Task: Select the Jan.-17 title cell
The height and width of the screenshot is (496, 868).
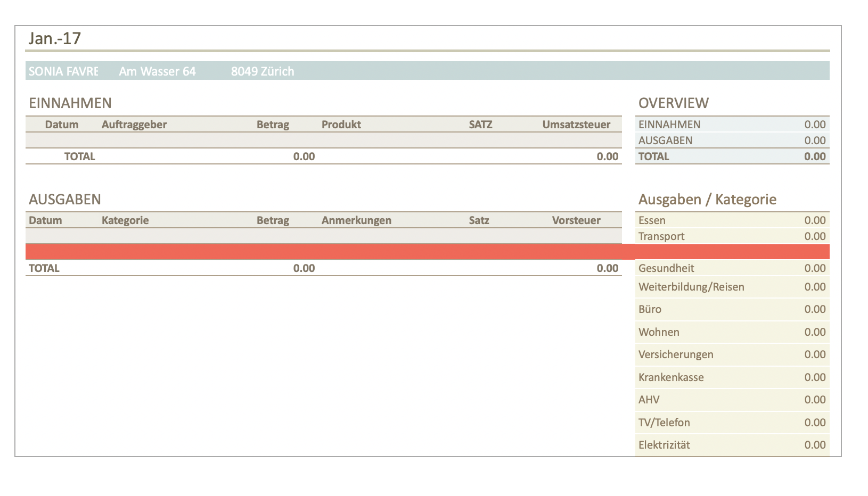Action: [55, 38]
